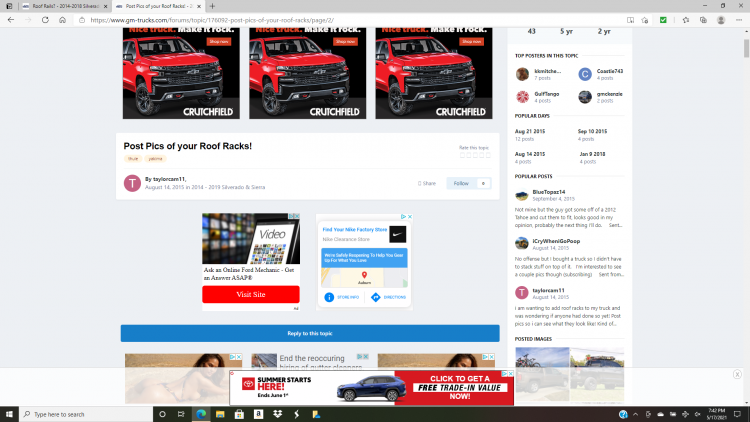
Task: Open Find Your Nike Factory Store link
Action: [x=354, y=230]
